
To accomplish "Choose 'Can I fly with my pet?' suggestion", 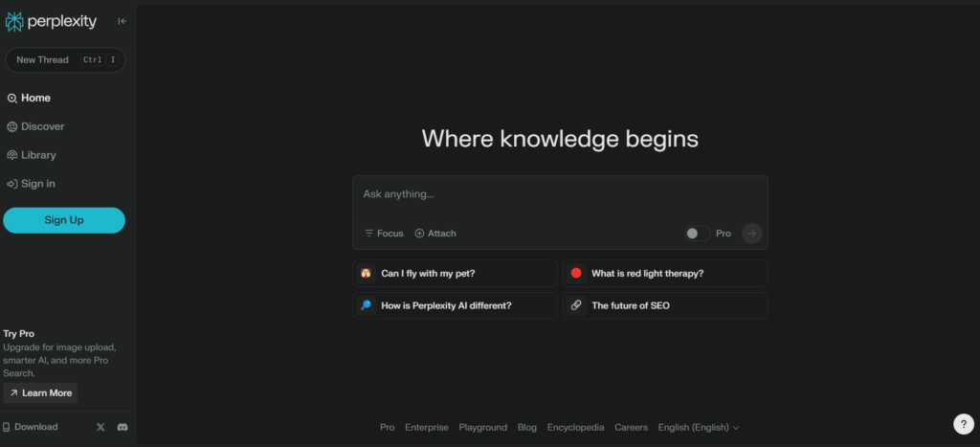I will 455,273.
